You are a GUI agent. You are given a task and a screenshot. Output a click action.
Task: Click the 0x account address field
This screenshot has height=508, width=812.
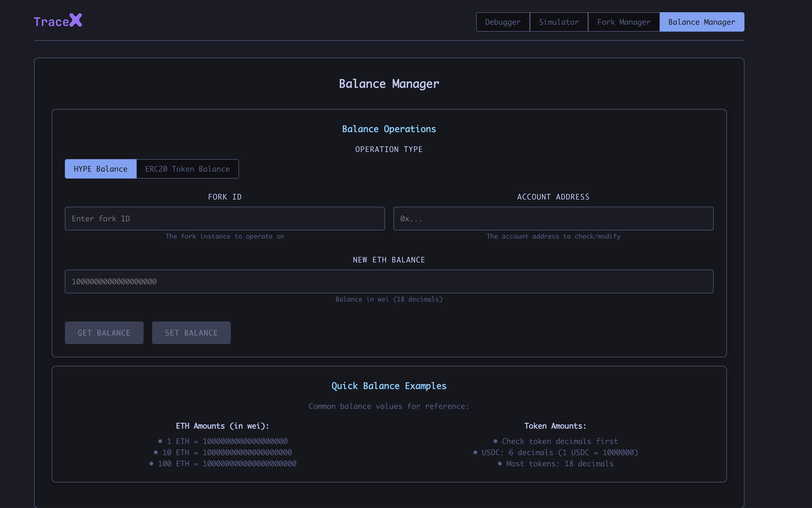point(553,219)
